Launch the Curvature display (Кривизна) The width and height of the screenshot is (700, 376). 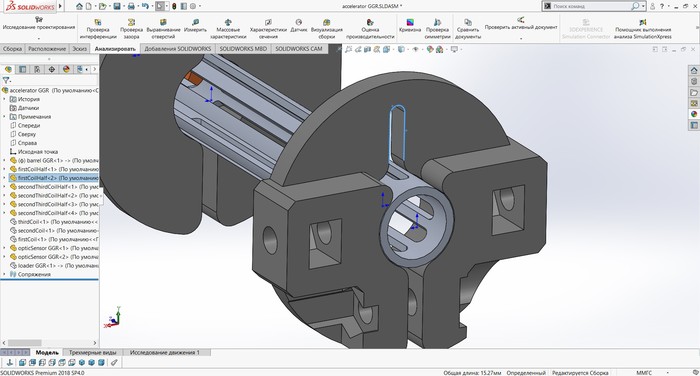click(x=410, y=26)
